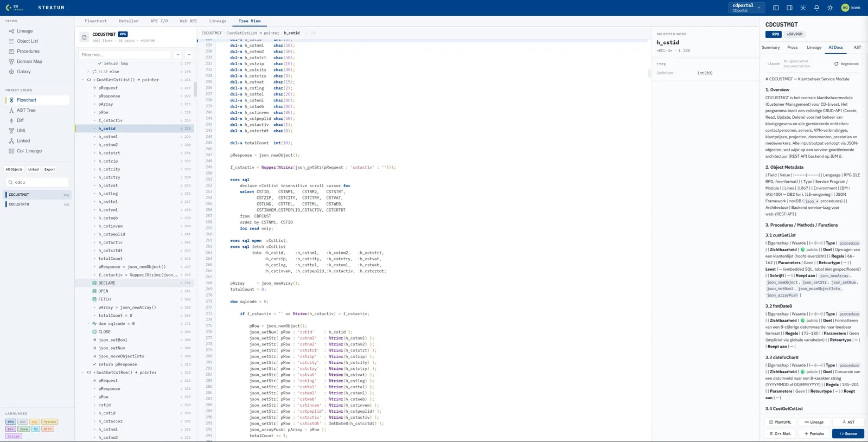Viewport: 868px width, 442px height.
Task: Select the UML object view
Action: click(37, 131)
